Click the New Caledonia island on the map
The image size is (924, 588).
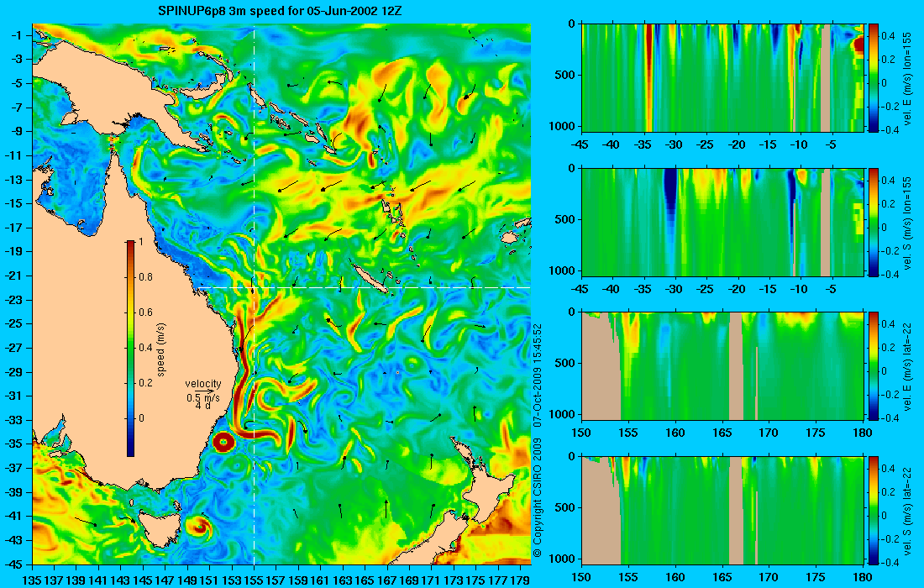370,279
